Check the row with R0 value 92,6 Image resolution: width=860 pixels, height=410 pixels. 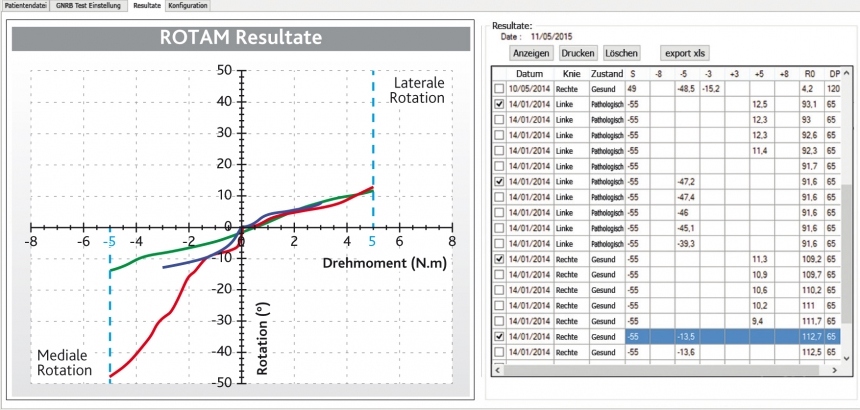click(x=499, y=135)
